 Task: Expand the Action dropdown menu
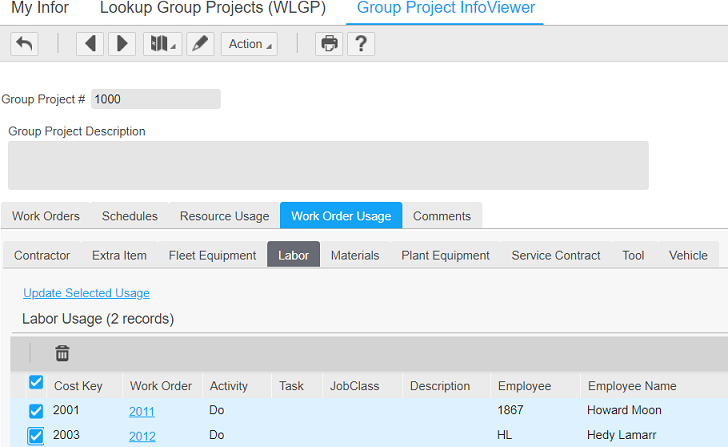coord(249,44)
